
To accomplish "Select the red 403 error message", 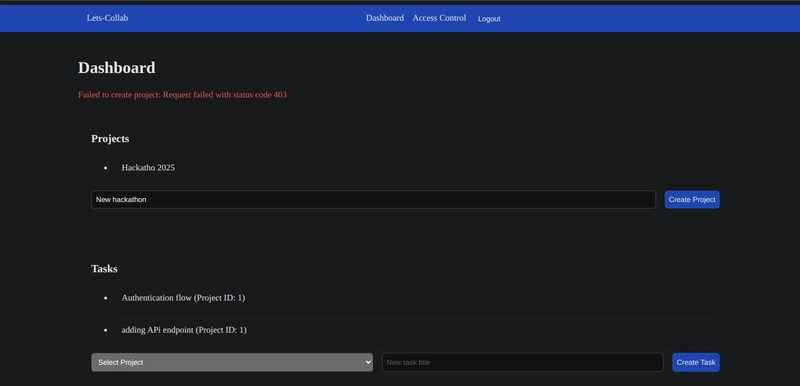I will click(182, 95).
